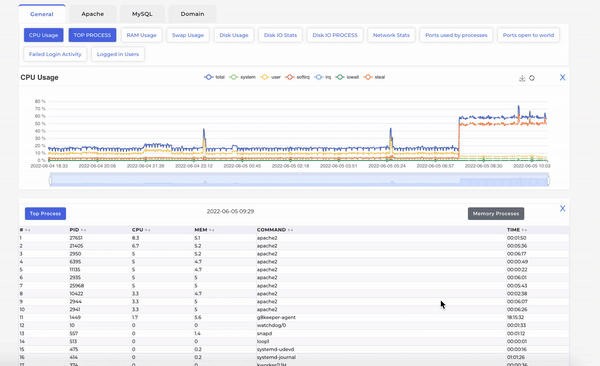
Task: Open Ports open to world
Action: [x=528, y=35]
